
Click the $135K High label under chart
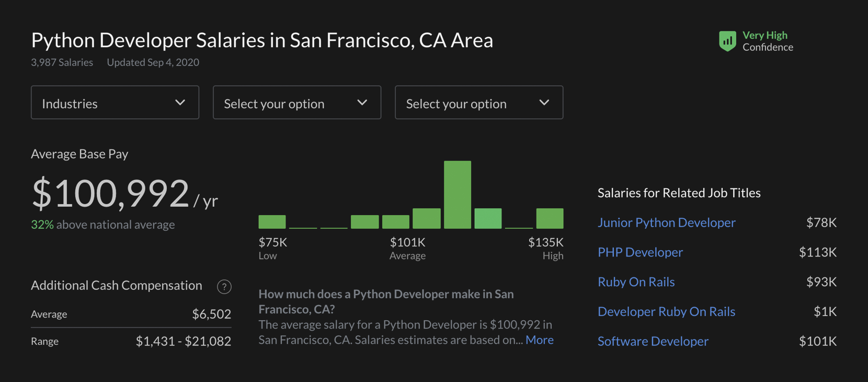coord(546,249)
